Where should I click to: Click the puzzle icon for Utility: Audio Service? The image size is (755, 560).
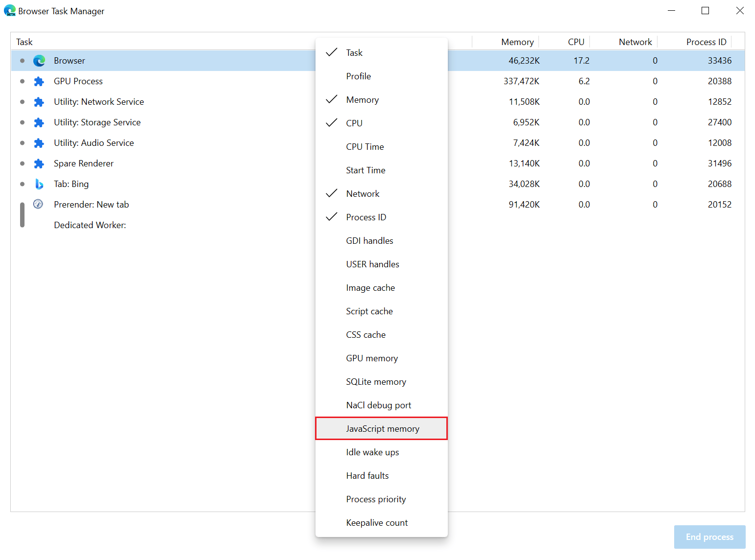click(39, 143)
